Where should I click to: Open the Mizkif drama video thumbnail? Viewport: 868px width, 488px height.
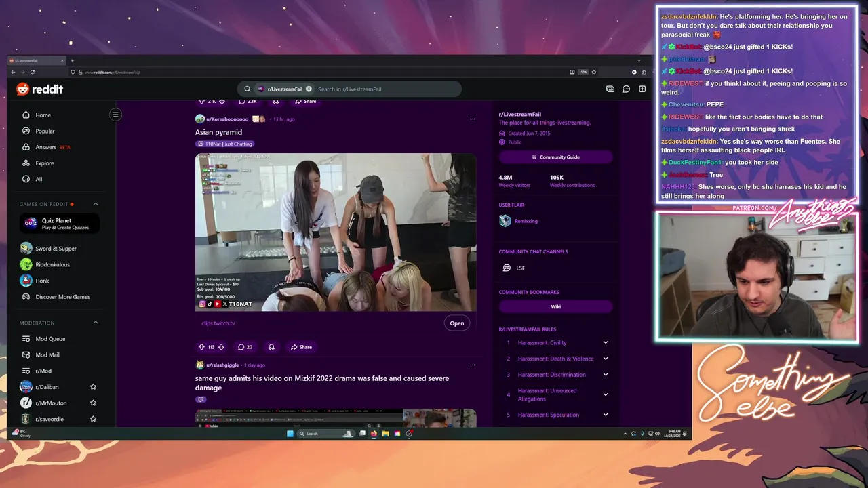(x=336, y=418)
